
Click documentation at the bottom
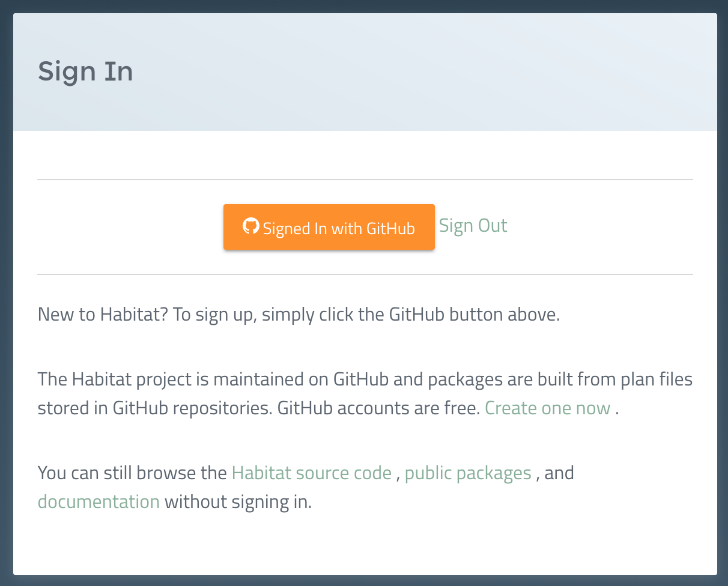pyautogui.click(x=99, y=501)
